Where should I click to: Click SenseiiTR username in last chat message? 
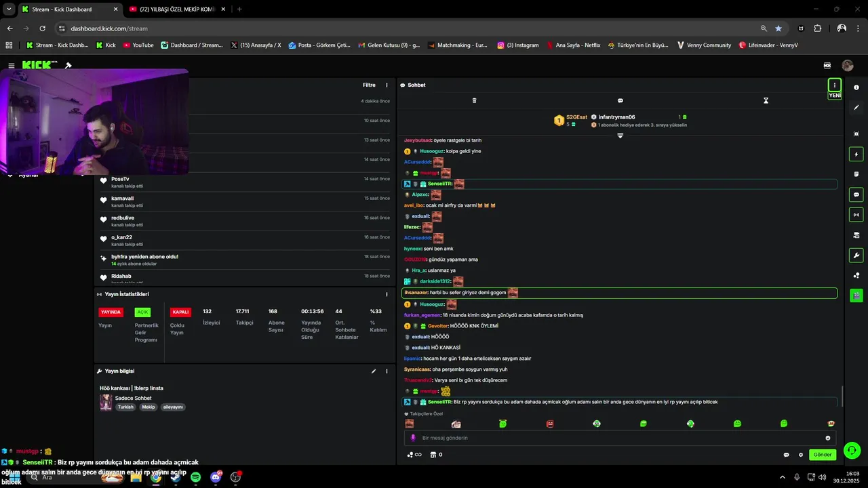click(439, 402)
